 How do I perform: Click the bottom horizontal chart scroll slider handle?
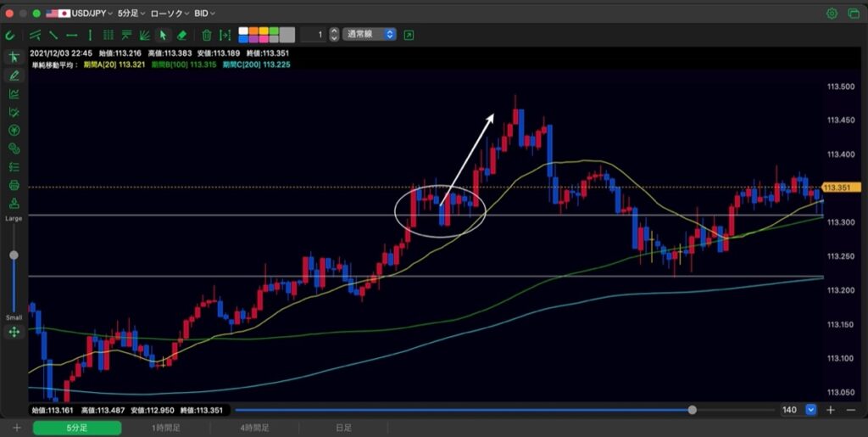pos(692,410)
